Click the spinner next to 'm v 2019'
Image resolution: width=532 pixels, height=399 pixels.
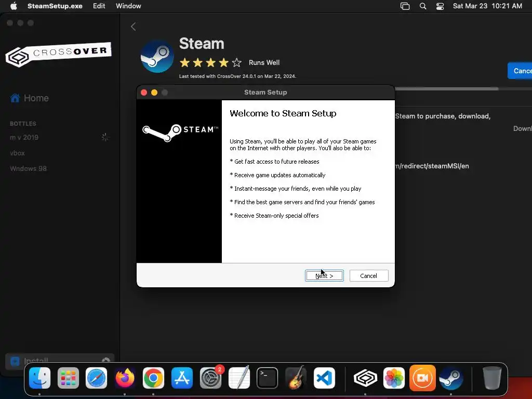tap(104, 137)
